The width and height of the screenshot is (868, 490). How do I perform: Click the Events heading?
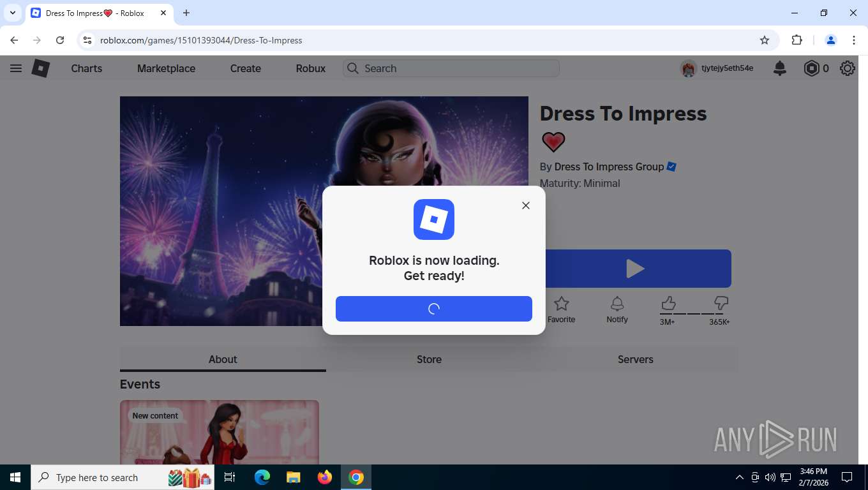[x=140, y=384]
